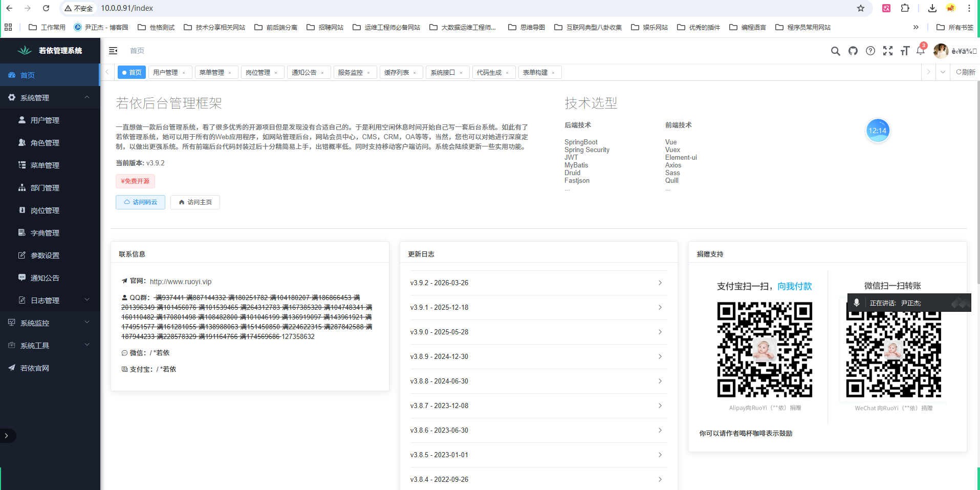Open the 所有书签 folder

(x=955, y=27)
